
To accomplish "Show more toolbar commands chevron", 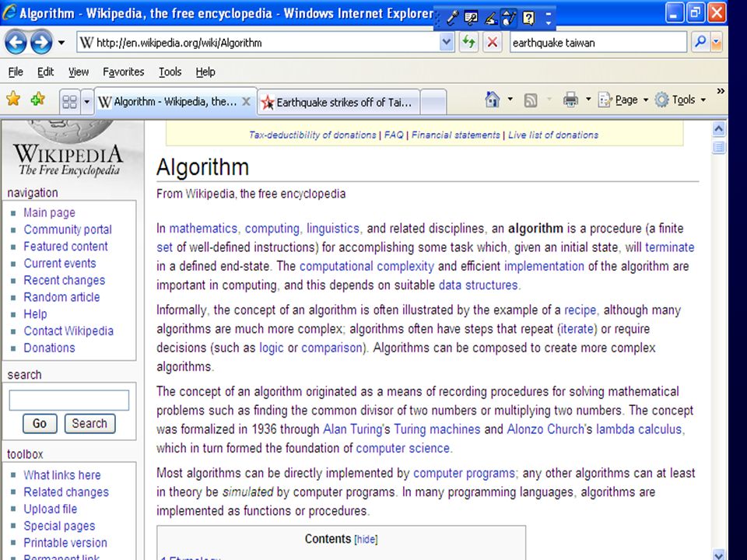I will point(721,91).
